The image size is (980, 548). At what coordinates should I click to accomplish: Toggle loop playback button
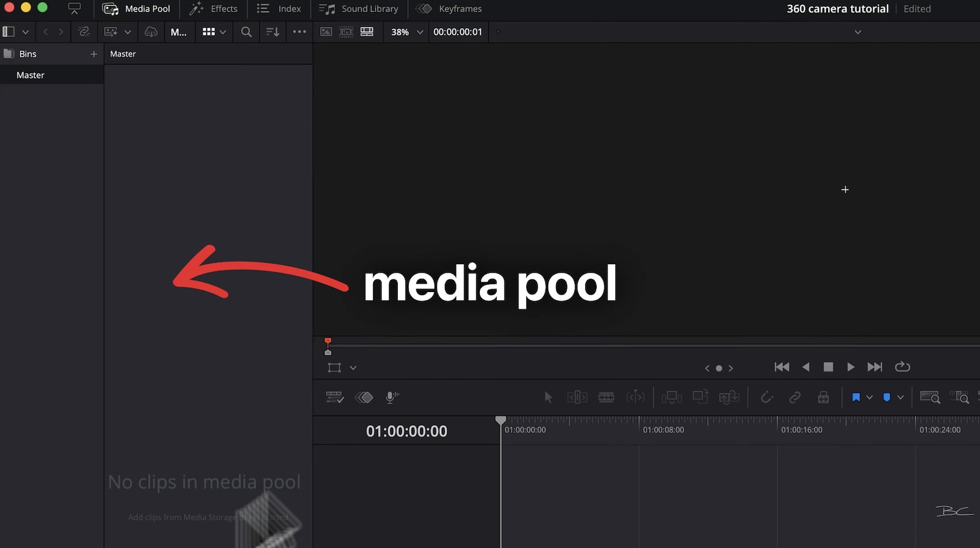pos(902,367)
